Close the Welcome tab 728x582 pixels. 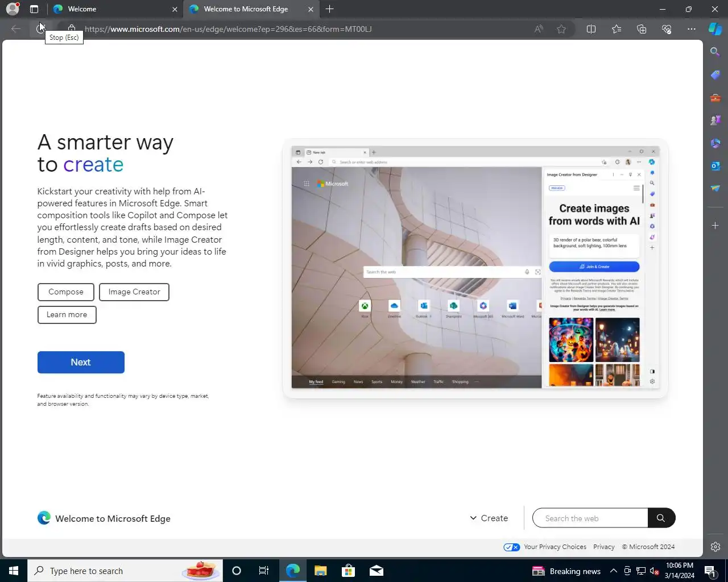[x=175, y=9]
